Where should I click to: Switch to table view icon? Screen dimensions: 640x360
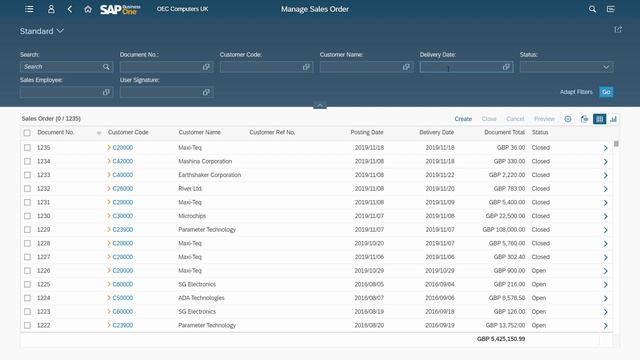[600, 119]
